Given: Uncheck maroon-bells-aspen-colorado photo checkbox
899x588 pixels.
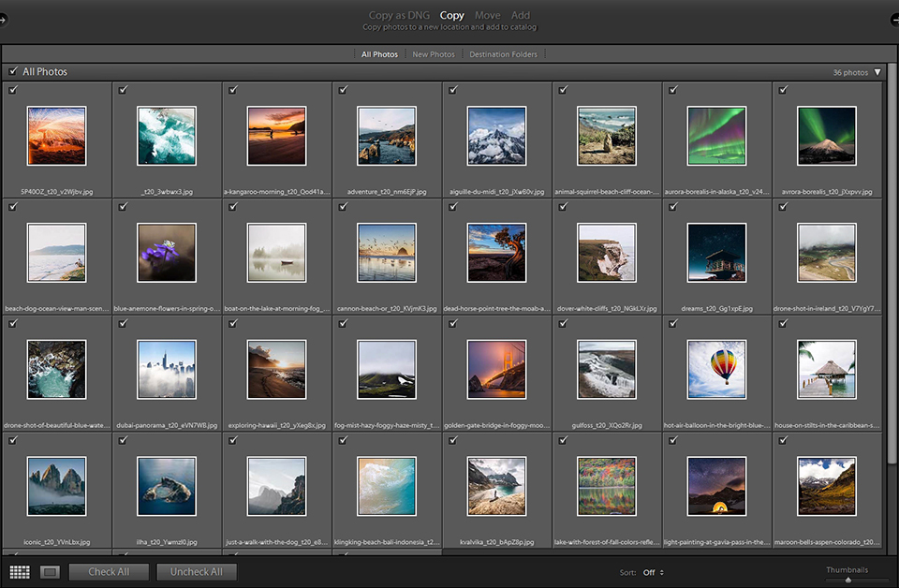Looking at the screenshot, I should 783,440.
